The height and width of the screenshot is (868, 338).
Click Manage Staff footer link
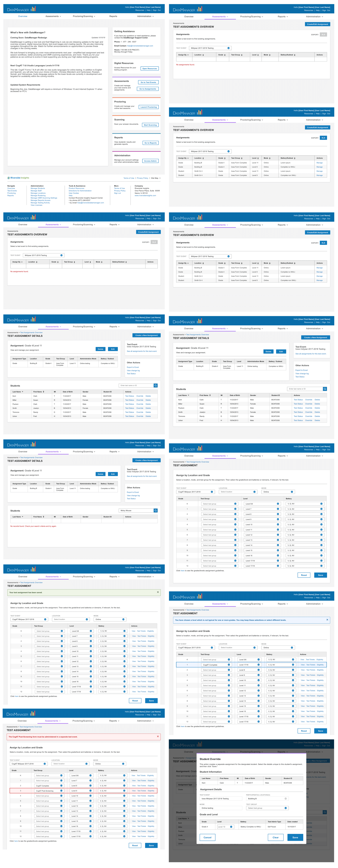pyautogui.click(x=36, y=191)
